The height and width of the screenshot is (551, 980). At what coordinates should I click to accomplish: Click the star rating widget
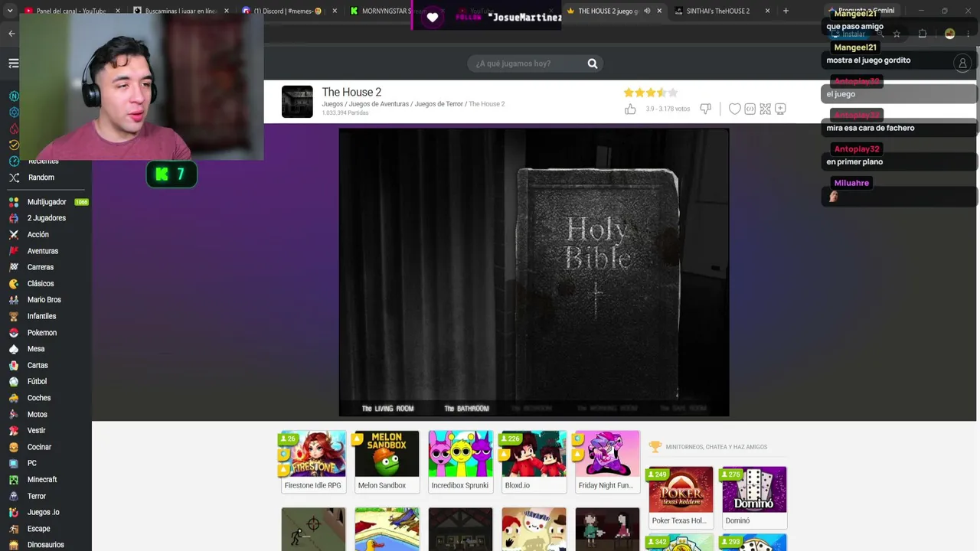[x=651, y=93]
